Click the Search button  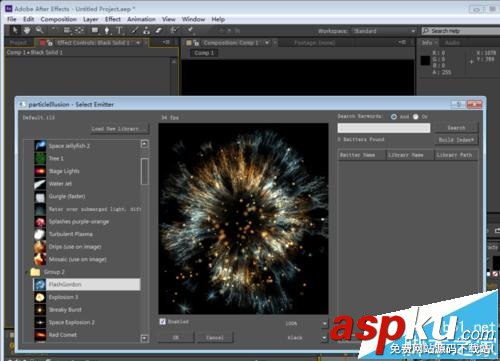[456, 128]
